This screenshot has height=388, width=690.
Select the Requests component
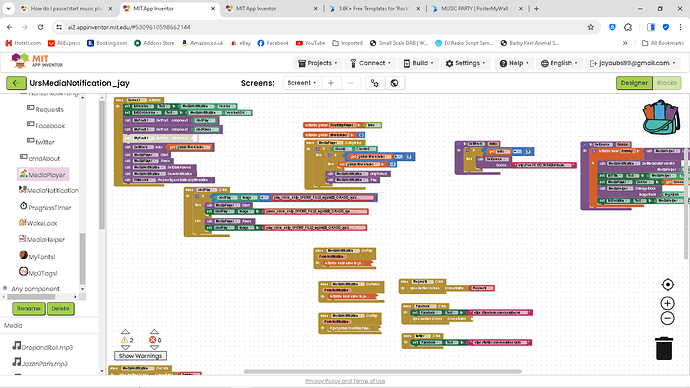point(45,109)
